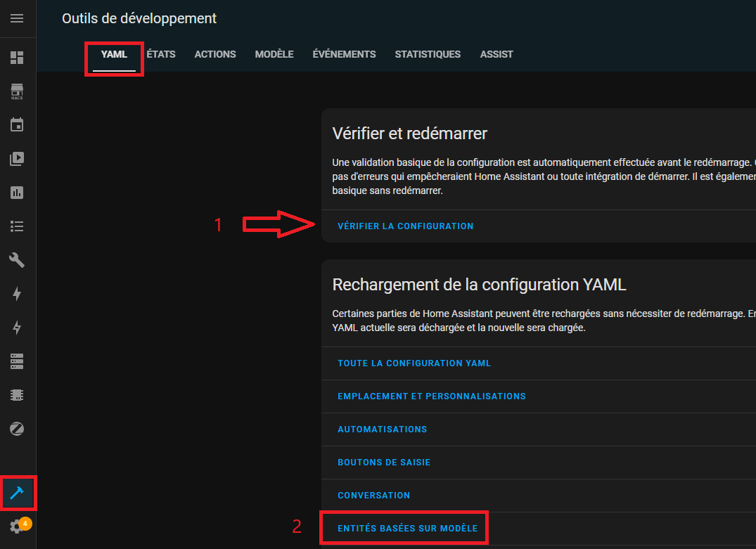The image size is (756, 549).
Task: Open the HACS store icon
Action: (x=17, y=91)
